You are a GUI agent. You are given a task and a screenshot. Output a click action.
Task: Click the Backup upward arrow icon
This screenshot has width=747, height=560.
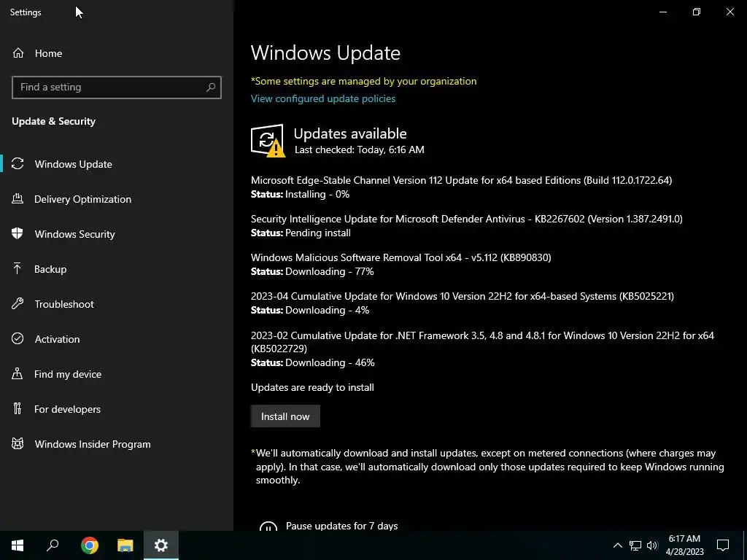click(18, 268)
